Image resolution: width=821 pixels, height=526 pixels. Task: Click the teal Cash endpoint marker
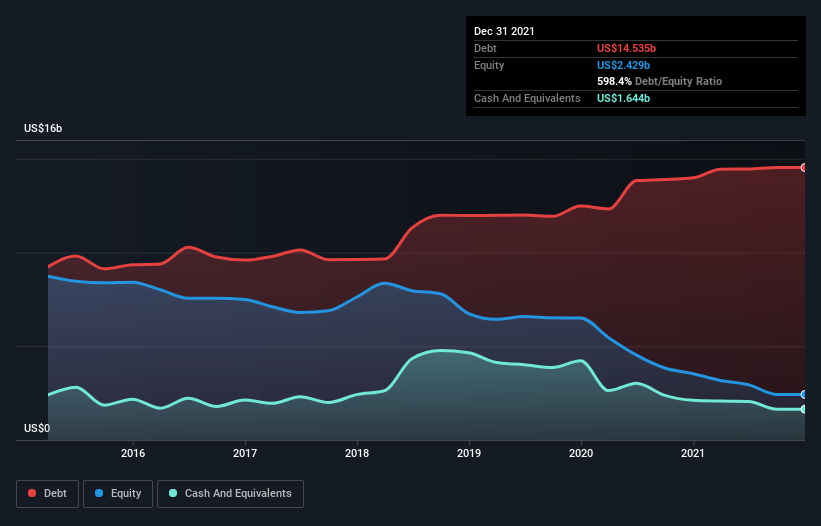pyautogui.click(x=804, y=409)
